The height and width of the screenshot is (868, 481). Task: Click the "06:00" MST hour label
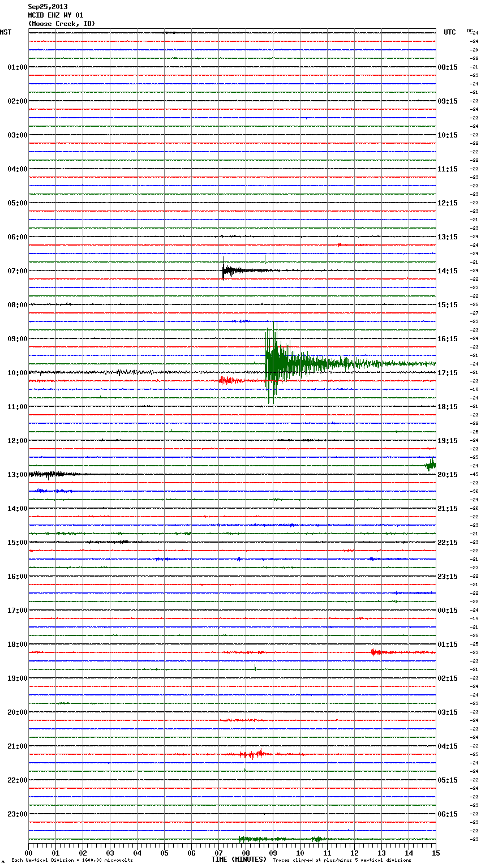click(x=18, y=237)
